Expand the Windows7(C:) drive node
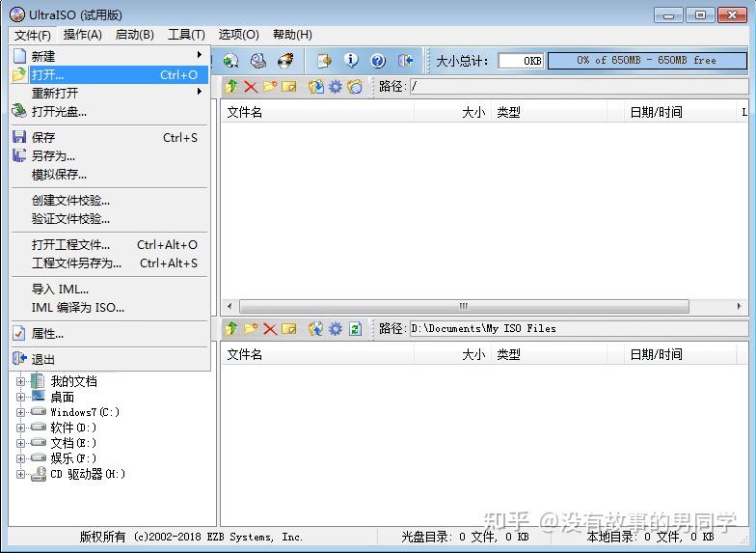This screenshot has width=756, height=553. click(x=20, y=412)
